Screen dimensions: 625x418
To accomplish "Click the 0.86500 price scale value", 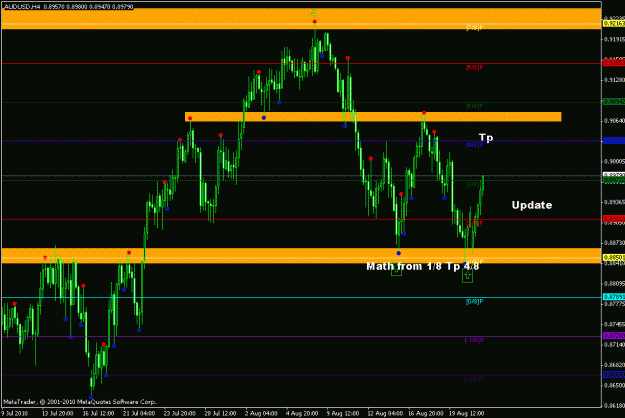I will point(614,385).
